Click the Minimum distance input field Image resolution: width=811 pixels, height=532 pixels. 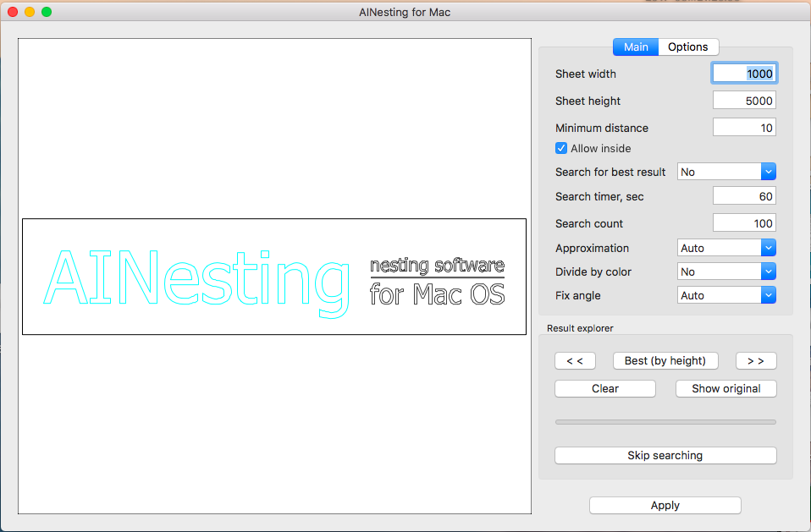(x=744, y=128)
